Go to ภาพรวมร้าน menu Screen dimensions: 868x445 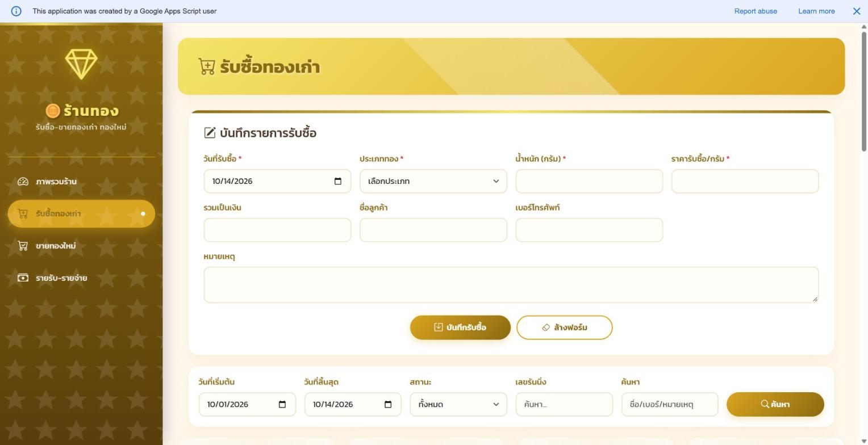[81, 182]
